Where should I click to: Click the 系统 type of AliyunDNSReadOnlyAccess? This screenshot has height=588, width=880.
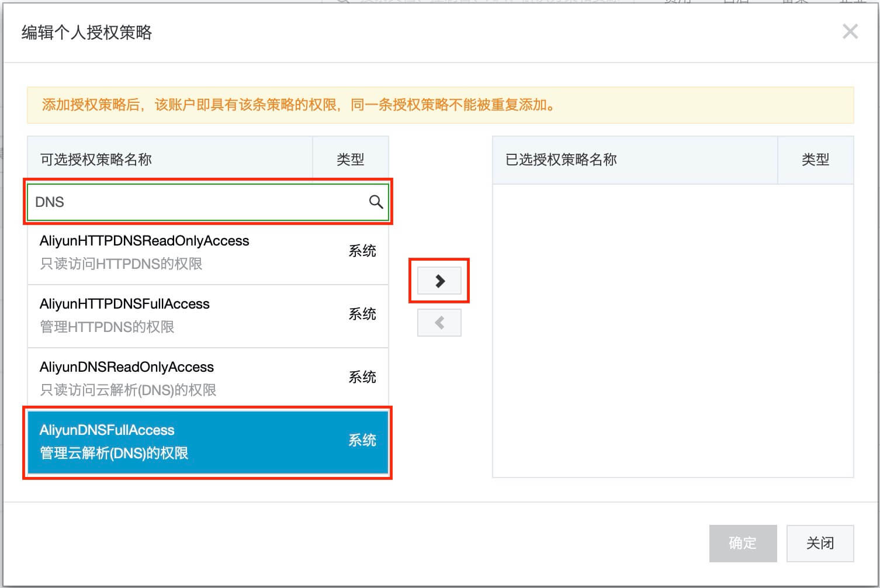coord(362,378)
